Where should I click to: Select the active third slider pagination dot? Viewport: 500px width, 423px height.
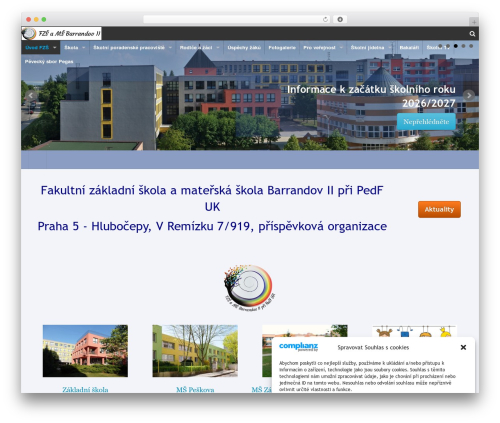[456, 46]
